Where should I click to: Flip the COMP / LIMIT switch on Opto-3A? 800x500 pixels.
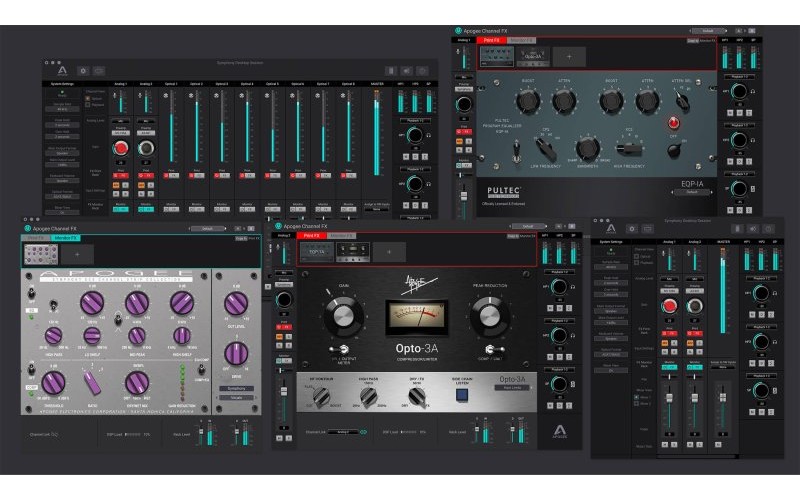click(492, 349)
